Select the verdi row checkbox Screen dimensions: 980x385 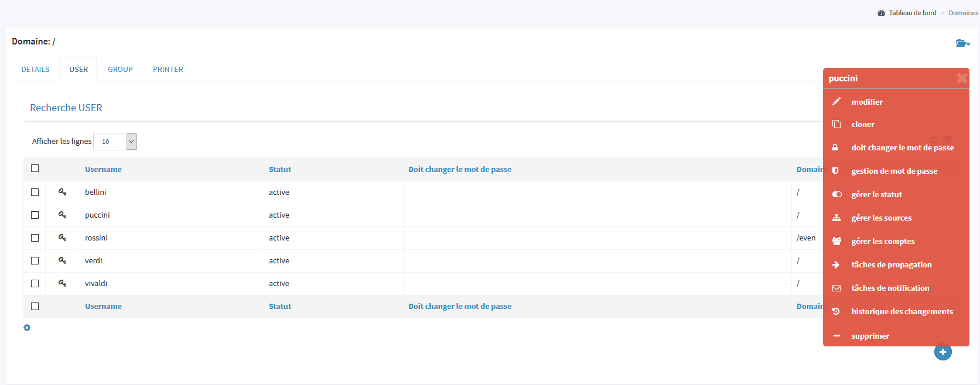tap(35, 261)
